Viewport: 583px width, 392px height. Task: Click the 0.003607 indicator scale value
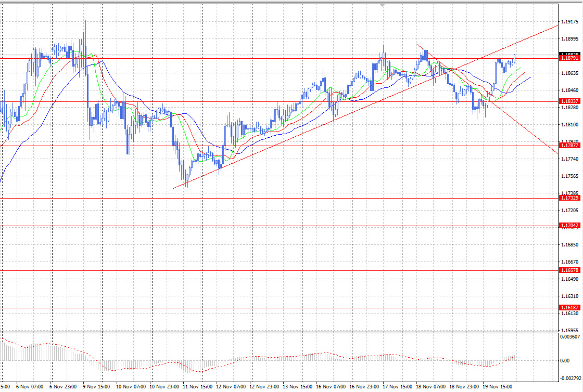point(569,337)
